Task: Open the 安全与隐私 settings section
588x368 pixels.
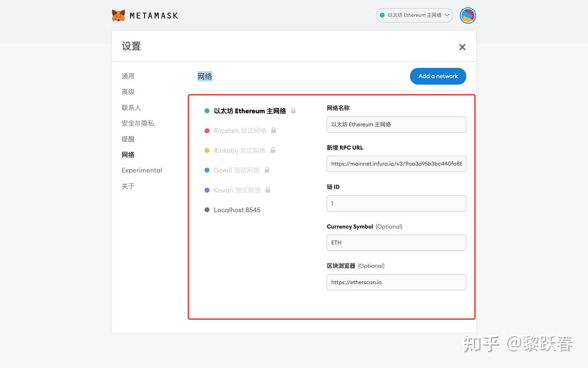Action: (x=138, y=123)
